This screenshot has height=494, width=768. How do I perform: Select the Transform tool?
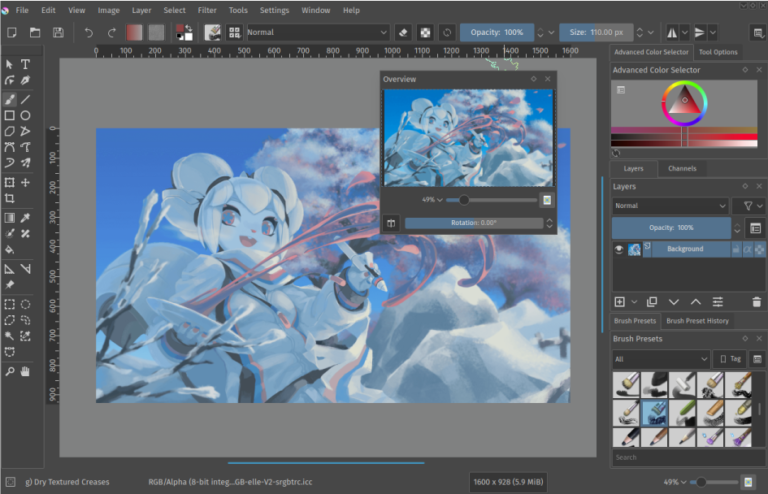(x=9, y=183)
